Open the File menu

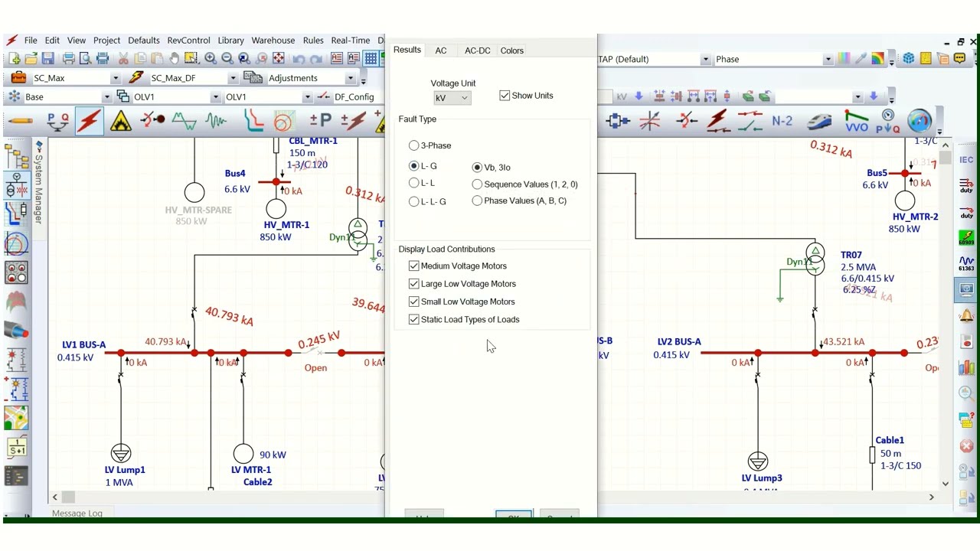31,41
